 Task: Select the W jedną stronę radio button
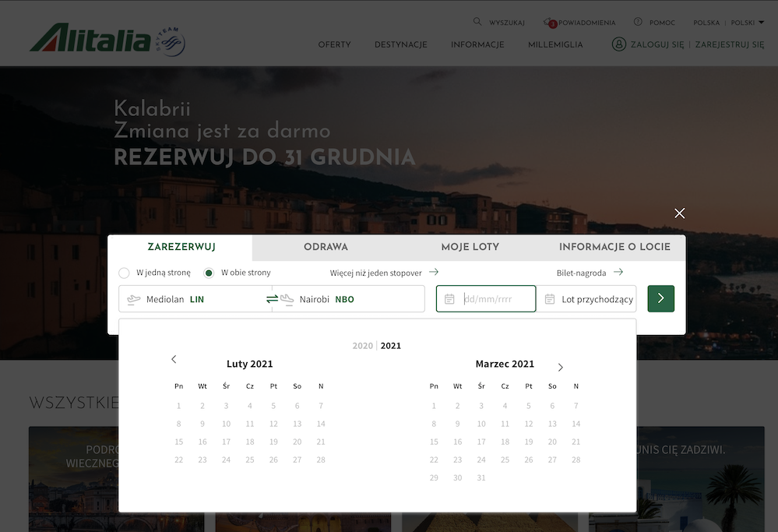click(x=124, y=273)
